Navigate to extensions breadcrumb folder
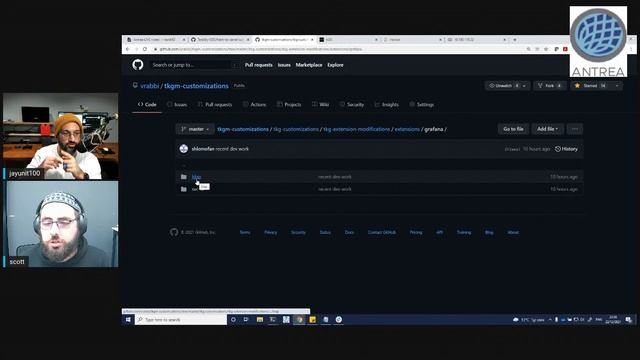The width and height of the screenshot is (640, 360). (407, 129)
